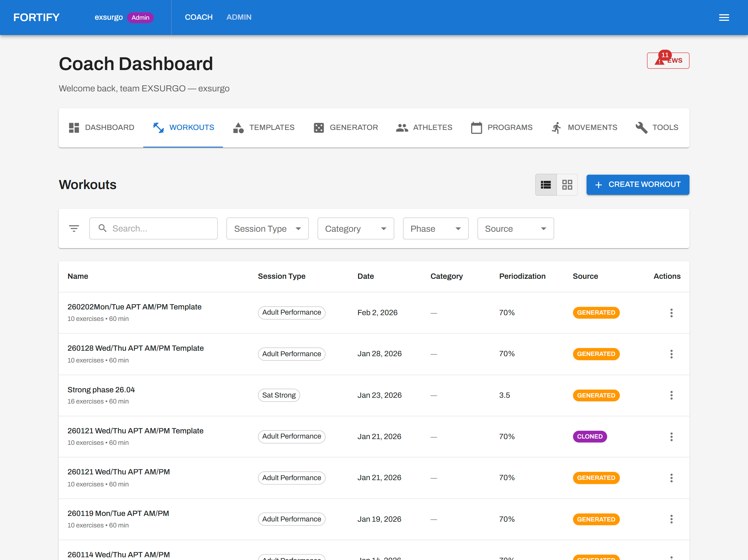
Task: Click the Athletes people icon
Action: click(402, 128)
